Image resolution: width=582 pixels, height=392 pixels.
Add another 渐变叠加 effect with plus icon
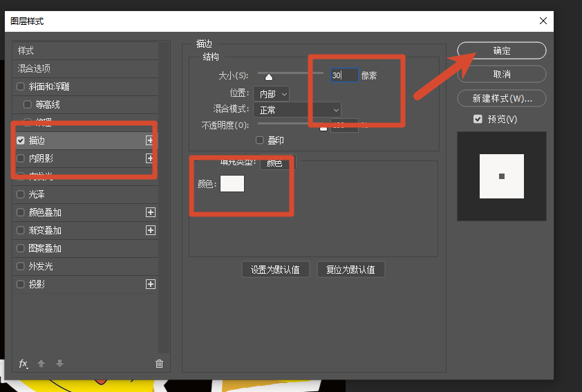150,230
